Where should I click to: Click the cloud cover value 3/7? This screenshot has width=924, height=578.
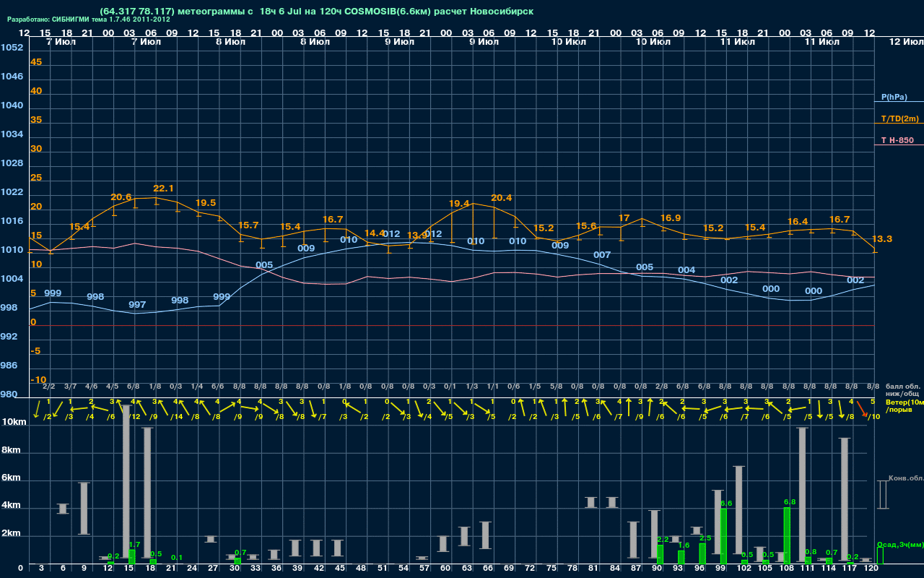pos(70,387)
